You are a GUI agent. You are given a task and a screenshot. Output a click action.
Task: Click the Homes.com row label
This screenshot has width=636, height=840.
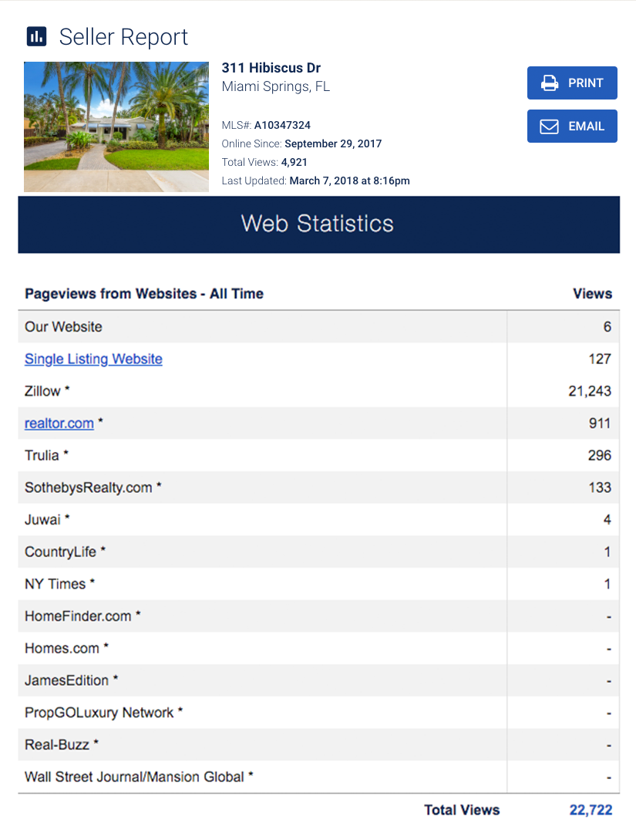tap(66, 648)
